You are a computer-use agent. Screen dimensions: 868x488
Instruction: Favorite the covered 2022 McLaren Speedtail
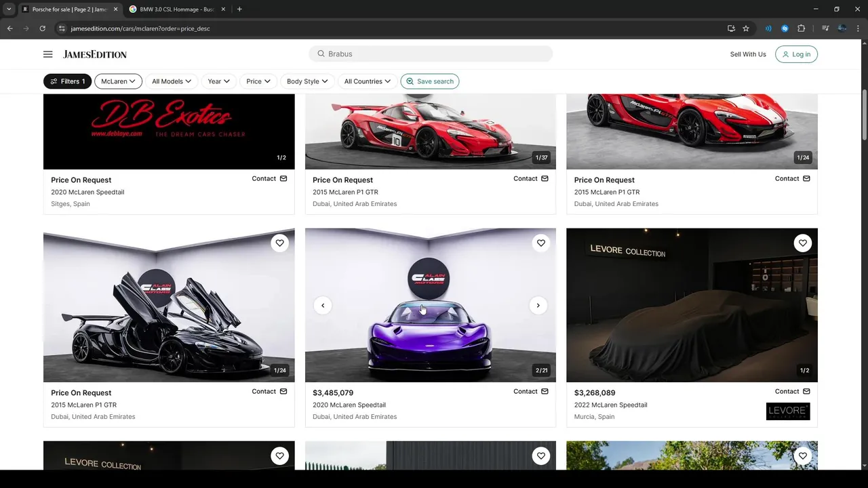[x=802, y=243]
